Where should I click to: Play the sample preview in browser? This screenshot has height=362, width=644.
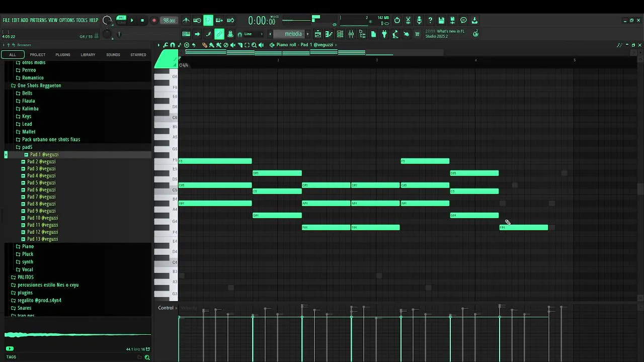tap(10, 348)
